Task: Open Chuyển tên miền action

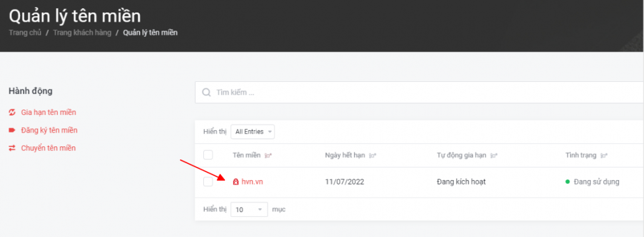Action: click(x=49, y=148)
